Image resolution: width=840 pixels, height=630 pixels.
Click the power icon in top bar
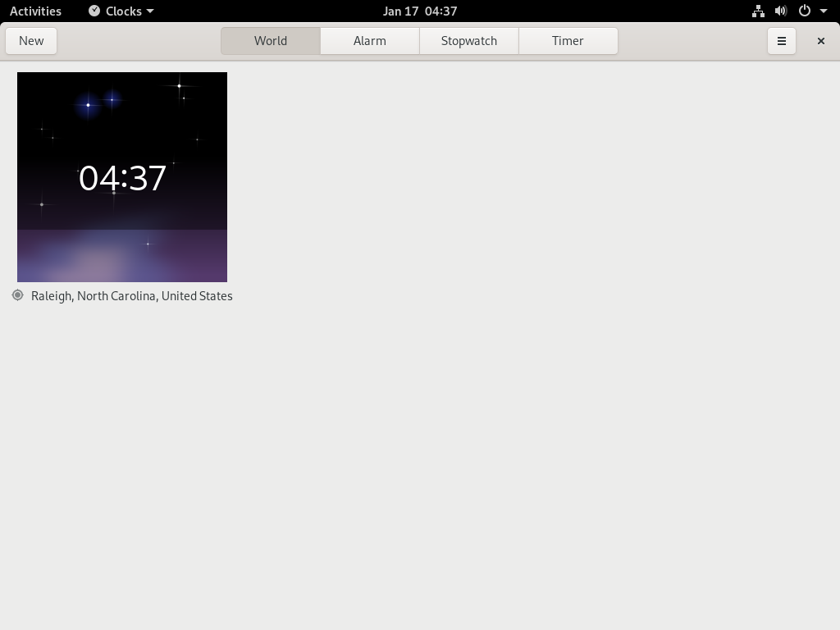(804, 11)
